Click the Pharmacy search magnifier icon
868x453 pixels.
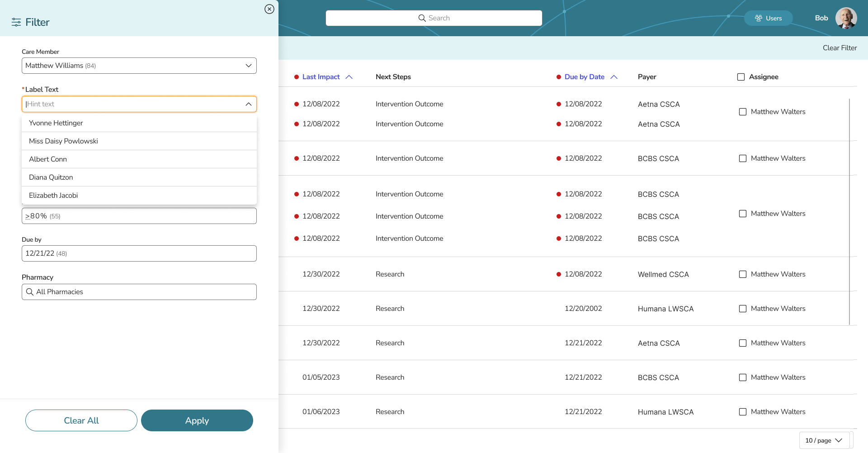tap(30, 292)
